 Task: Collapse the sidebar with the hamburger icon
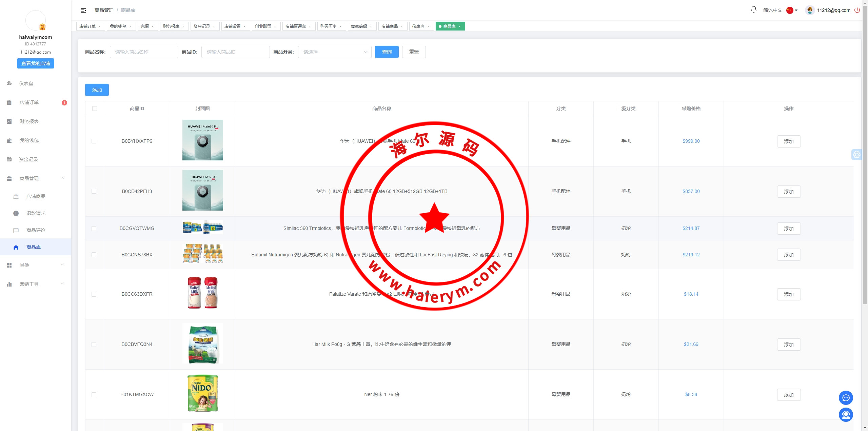pos(83,11)
